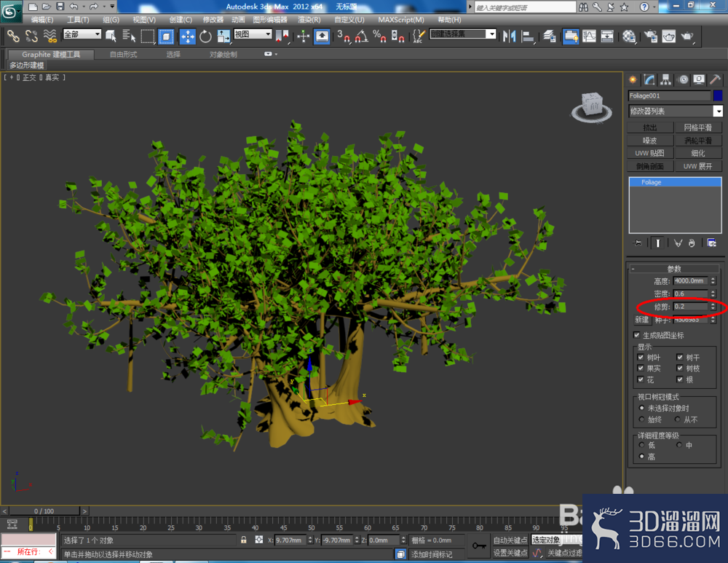Click the Pin Stack icon below modifier stack

(x=638, y=243)
